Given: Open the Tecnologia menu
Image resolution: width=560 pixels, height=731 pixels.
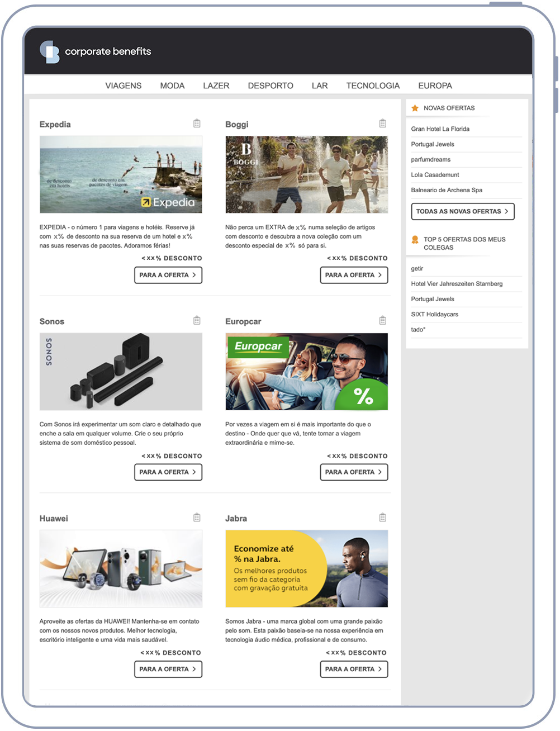Looking at the screenshot, I should [373, 86].
